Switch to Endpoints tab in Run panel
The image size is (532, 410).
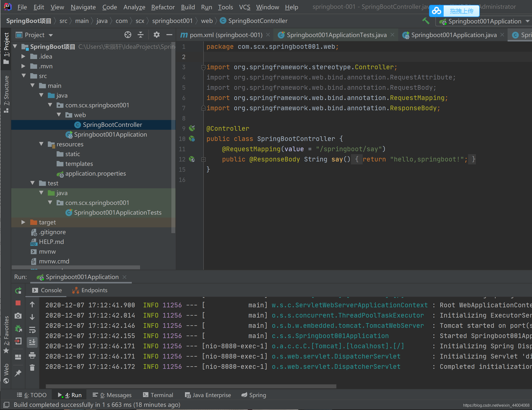click(90, 290)
